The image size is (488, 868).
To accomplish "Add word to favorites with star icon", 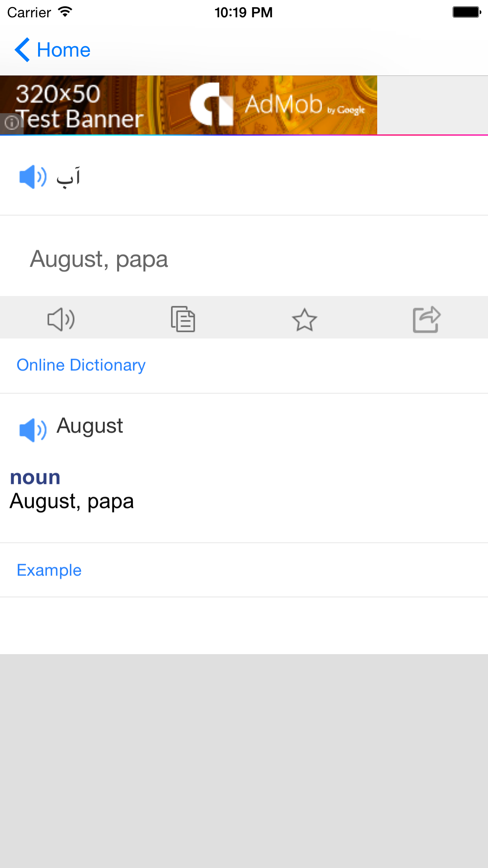I will (305, 319).
